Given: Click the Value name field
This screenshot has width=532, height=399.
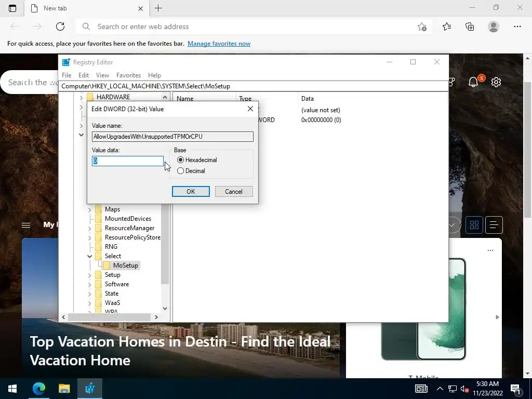Looking at the screenshot, I should (172, 137).
